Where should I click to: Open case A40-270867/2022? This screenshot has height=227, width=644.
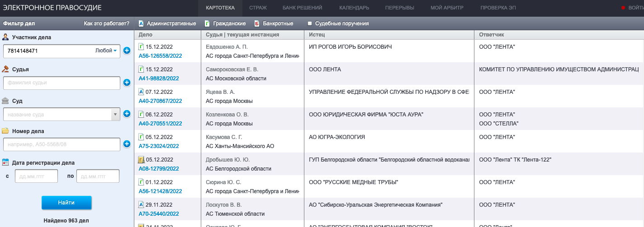pos(160,101)
